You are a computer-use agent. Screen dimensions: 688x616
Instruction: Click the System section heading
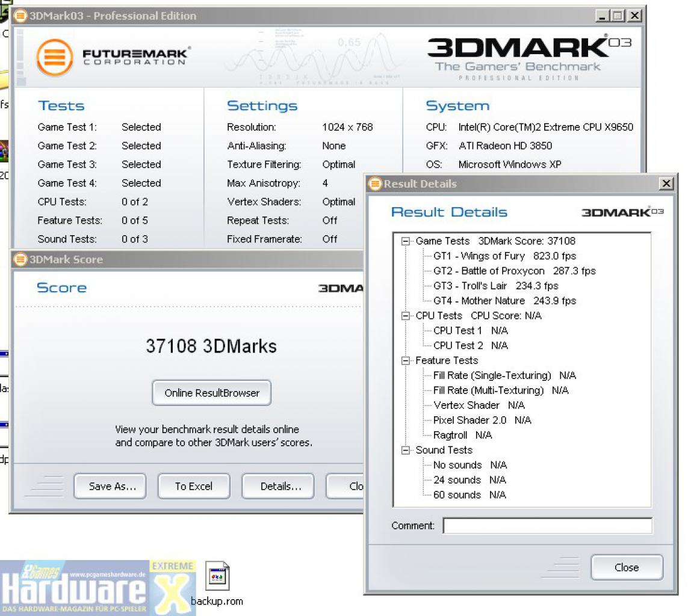tap(457, 106)
